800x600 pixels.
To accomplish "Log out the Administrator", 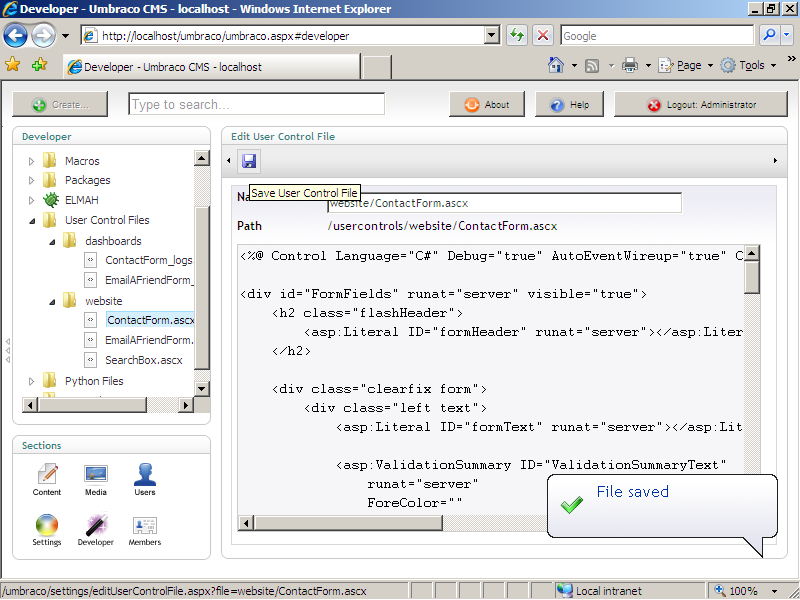I will (x=701, y=105).
